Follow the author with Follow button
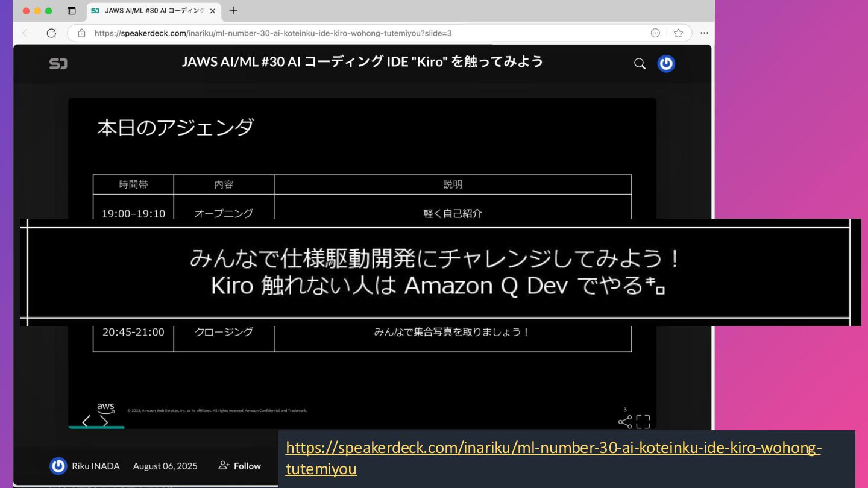The width and height of the screenshot is (868, 488). 239,466
